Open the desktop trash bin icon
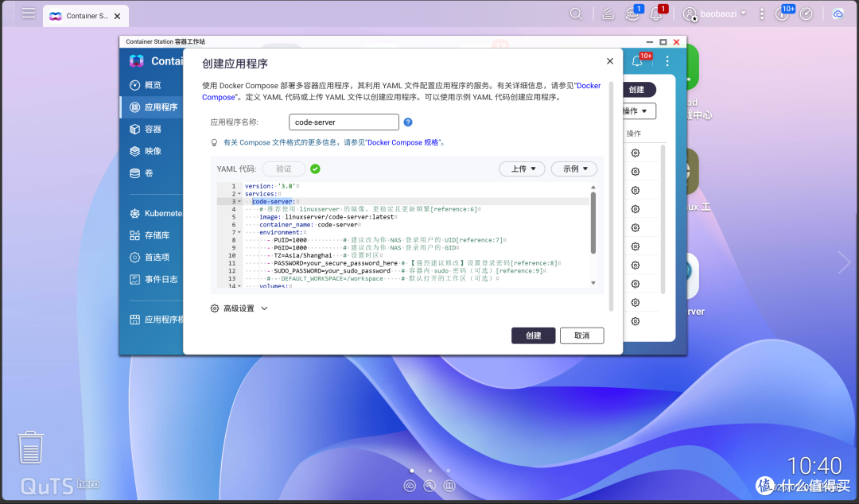Viewport: 859px width, 504px height. pos(30,447)
